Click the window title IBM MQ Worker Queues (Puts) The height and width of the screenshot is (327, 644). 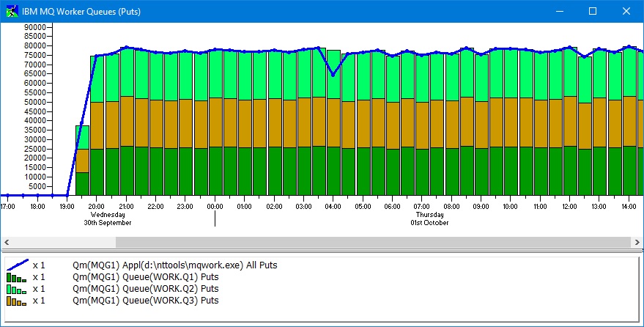click(81, 12)
